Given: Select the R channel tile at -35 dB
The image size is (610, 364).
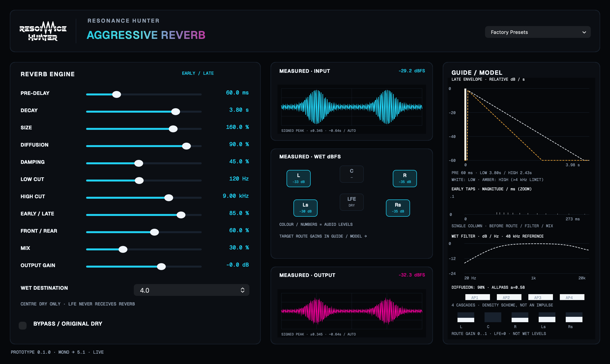Looking at the screenshot, I should [x=405, y=179].
